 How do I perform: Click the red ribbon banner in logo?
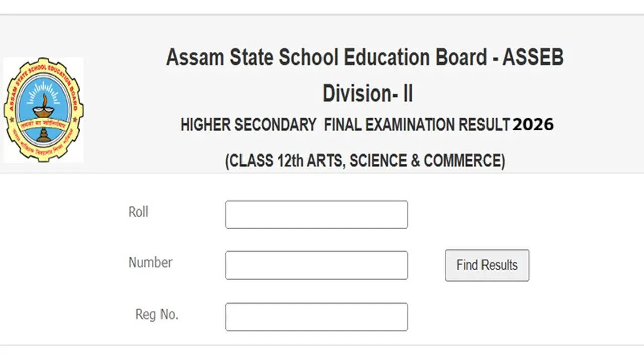pyautogui.click(x=43, y=124)
